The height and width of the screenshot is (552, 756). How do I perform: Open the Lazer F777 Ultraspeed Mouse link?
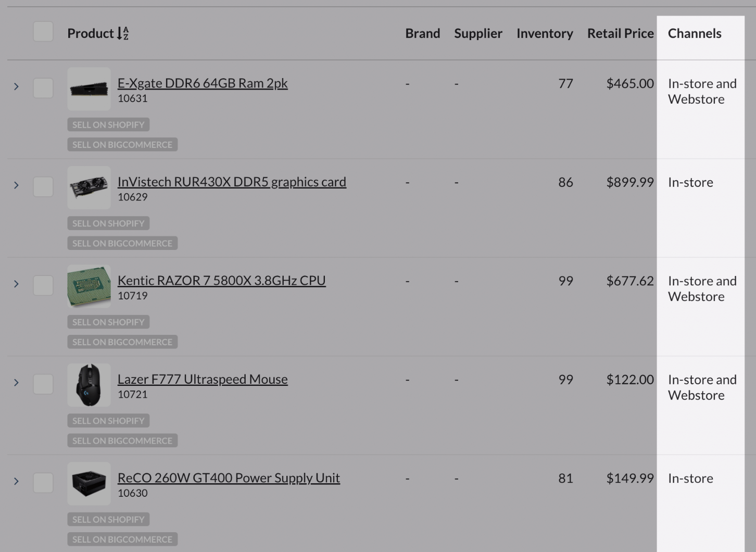click(203, 379)
